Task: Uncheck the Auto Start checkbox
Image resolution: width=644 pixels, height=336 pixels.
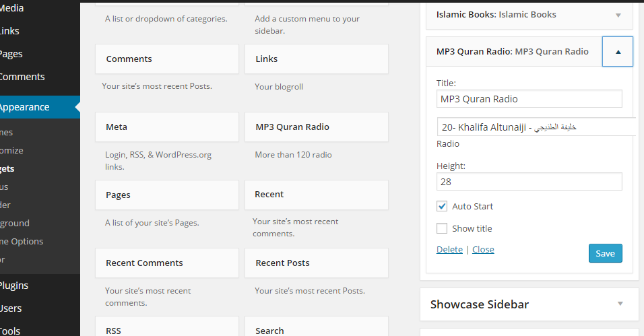Action: [441, 206]
